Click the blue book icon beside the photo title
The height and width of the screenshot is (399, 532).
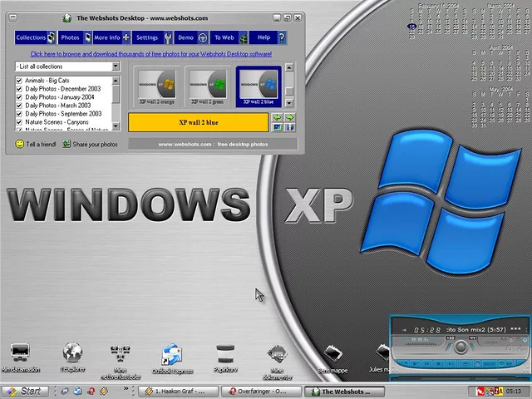coord(289,127)
